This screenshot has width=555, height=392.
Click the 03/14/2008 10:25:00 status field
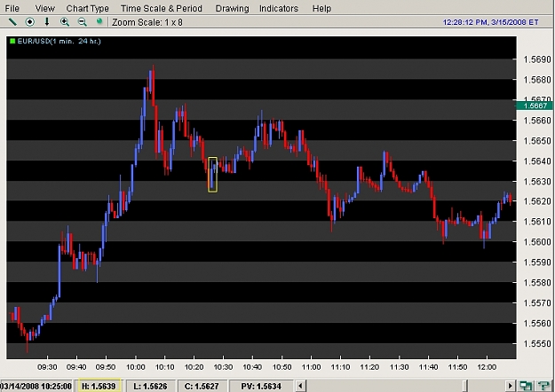tap(36, 386)
